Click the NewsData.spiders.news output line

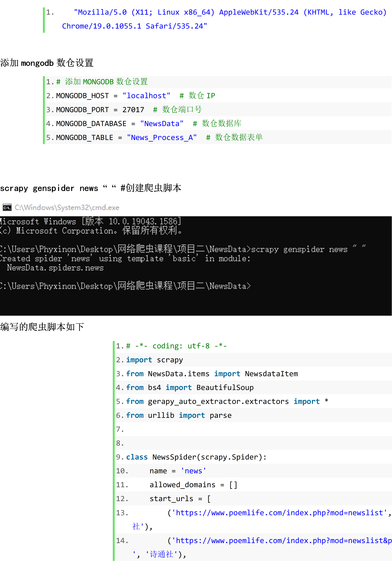pyautogui.click(x=55, y=268)
